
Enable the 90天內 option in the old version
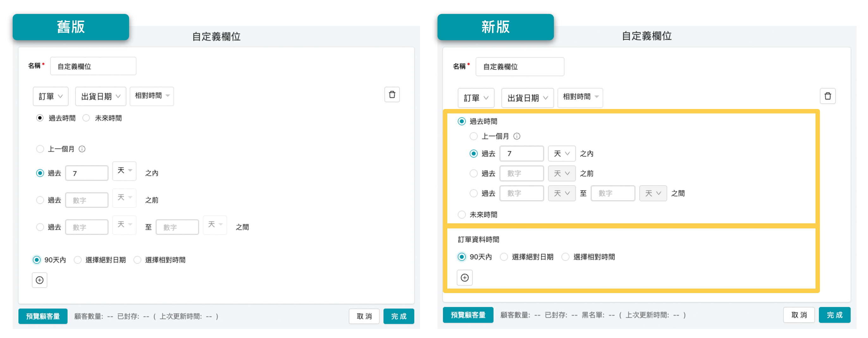coord(37,260)
